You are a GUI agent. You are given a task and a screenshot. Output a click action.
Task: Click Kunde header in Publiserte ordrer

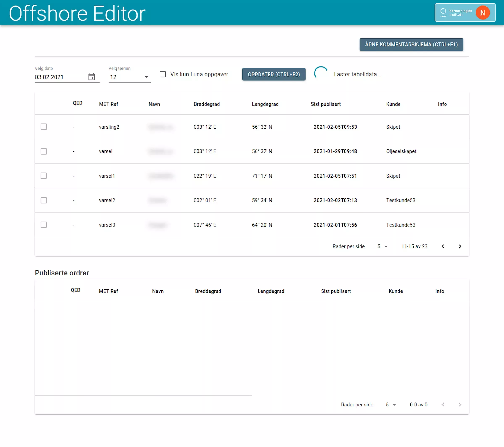(395, 291)
